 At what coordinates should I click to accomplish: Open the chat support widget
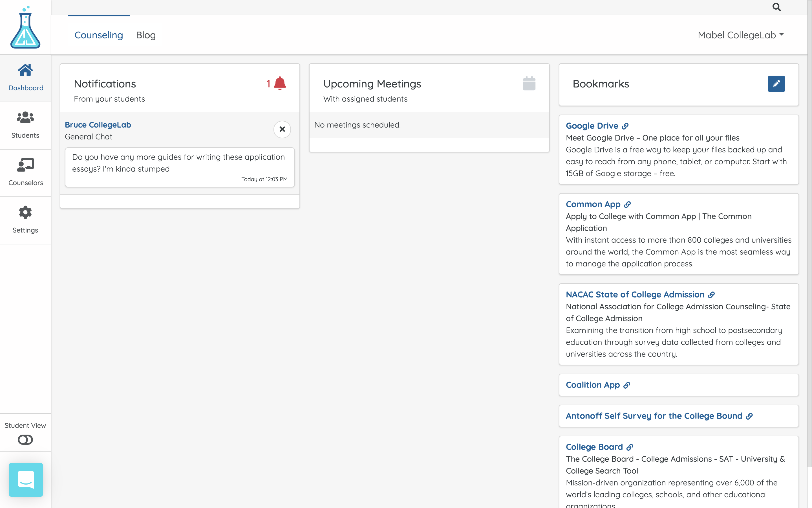point(26,479)
